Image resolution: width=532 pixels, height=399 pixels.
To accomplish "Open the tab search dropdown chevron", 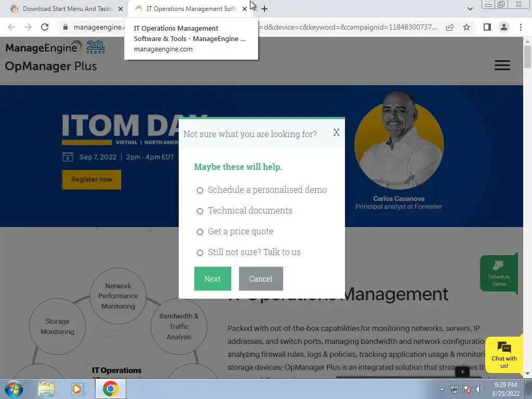I will pos(470,9).
